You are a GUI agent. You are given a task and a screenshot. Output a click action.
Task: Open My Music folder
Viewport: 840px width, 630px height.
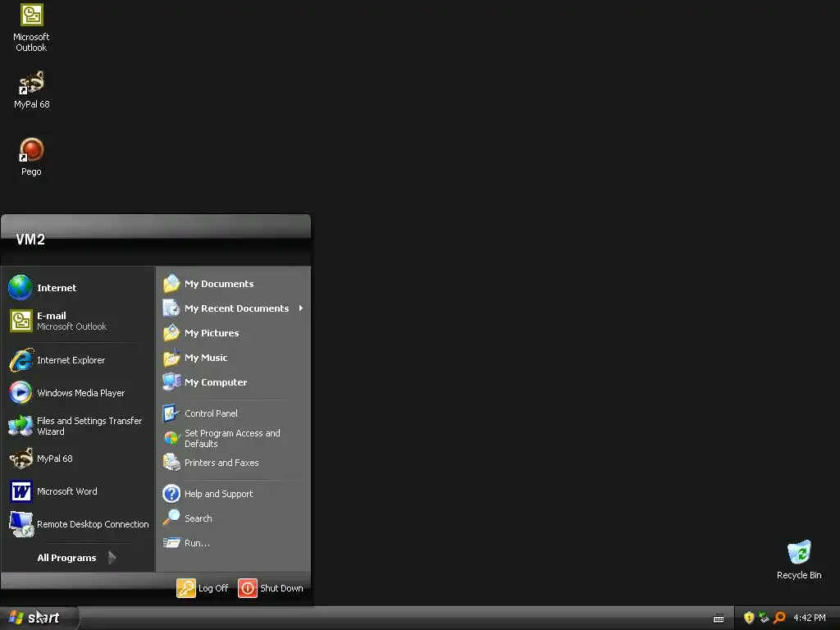(x=234, y=358)
